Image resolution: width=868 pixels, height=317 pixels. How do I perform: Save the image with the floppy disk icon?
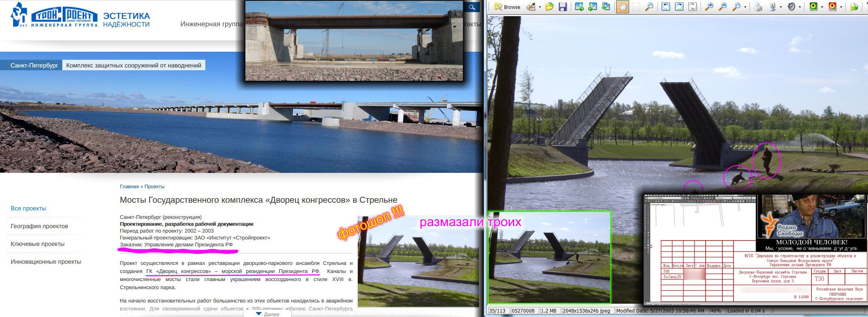pos(562,7)
